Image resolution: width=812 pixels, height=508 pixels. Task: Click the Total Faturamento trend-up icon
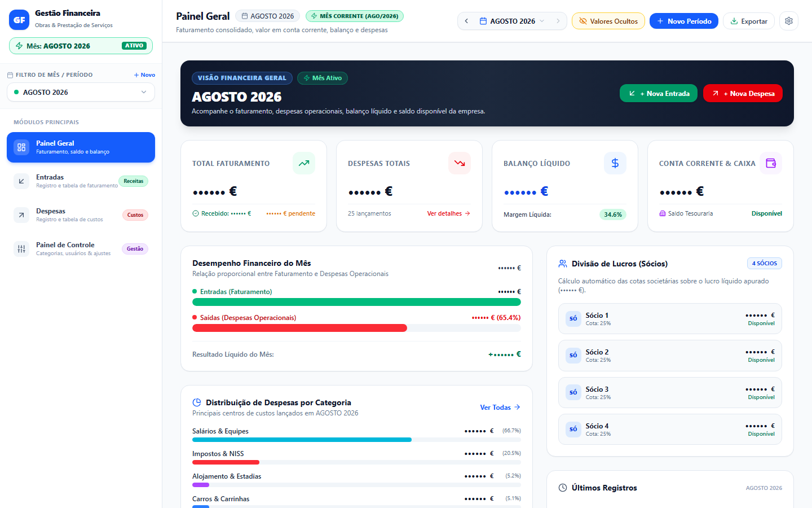[304, 163]
